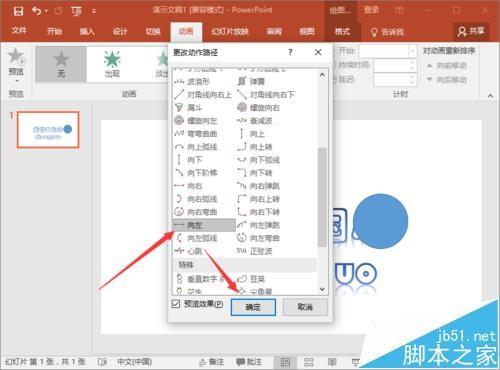This screenshot has height=370, width=500.
Task: Choose the 向上 motion path
Action: [251, 134]
